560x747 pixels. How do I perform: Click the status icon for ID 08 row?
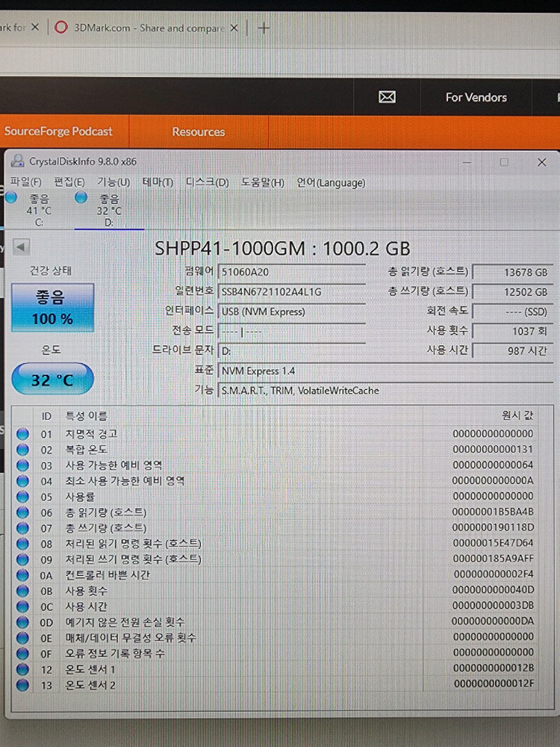pyautogui.click(x=22, y=544)
